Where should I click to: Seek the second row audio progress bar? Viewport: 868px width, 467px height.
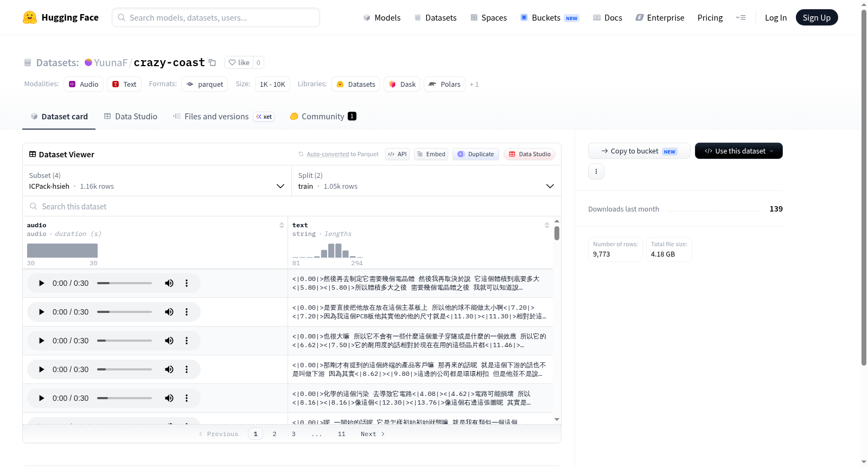124,312
